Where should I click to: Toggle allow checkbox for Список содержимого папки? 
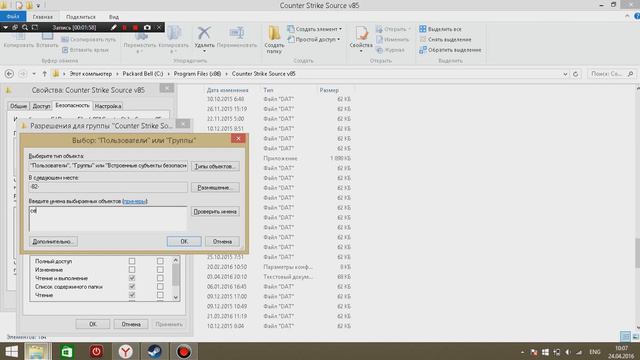click(132, 287)
